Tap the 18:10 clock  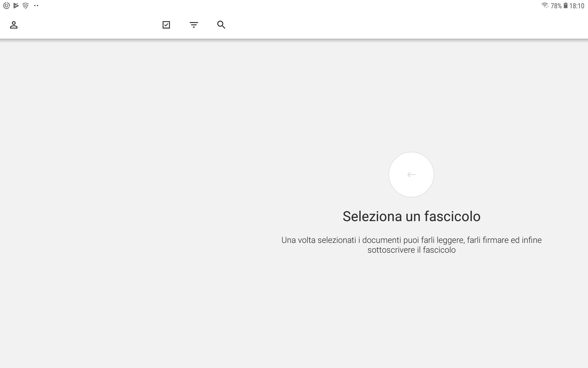(577, 6)
